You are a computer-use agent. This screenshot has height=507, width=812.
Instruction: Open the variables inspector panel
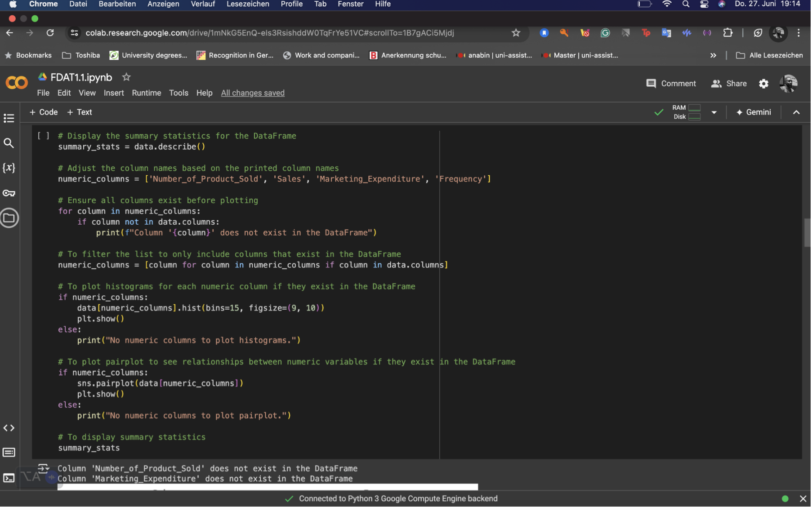click(9, 168)
